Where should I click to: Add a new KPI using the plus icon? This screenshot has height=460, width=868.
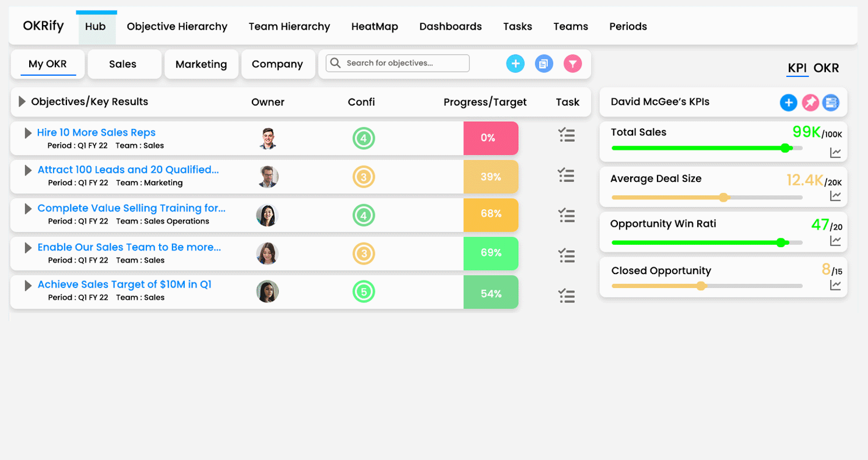click(x=789, y=102)
